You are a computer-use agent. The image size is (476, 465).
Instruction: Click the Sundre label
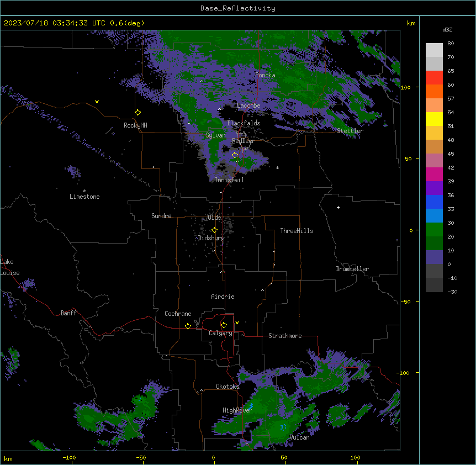161,216
